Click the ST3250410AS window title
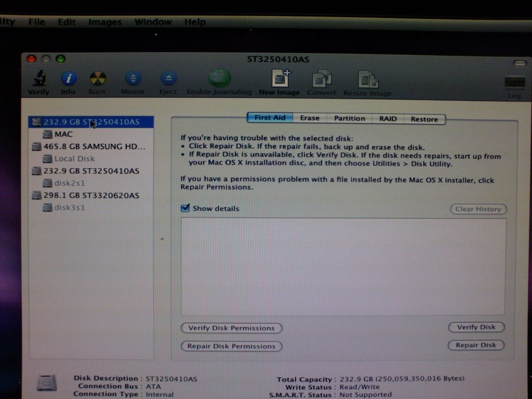This screenshot has height=399, width=532. pyautogui.click(x=278, y=59)
